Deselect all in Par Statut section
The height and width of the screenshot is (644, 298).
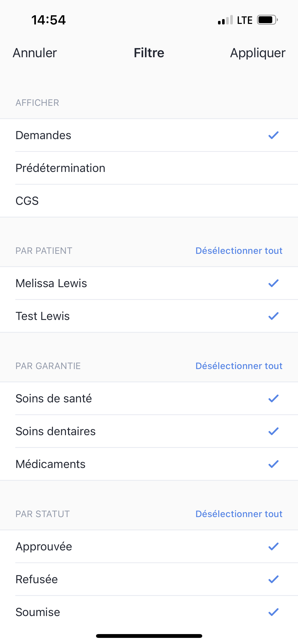(239, 514)
